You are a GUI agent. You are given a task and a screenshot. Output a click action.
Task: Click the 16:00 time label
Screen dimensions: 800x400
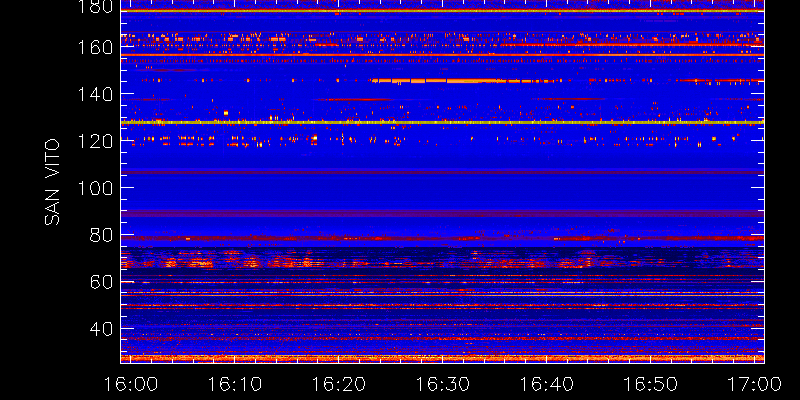(x=131, y=384)
